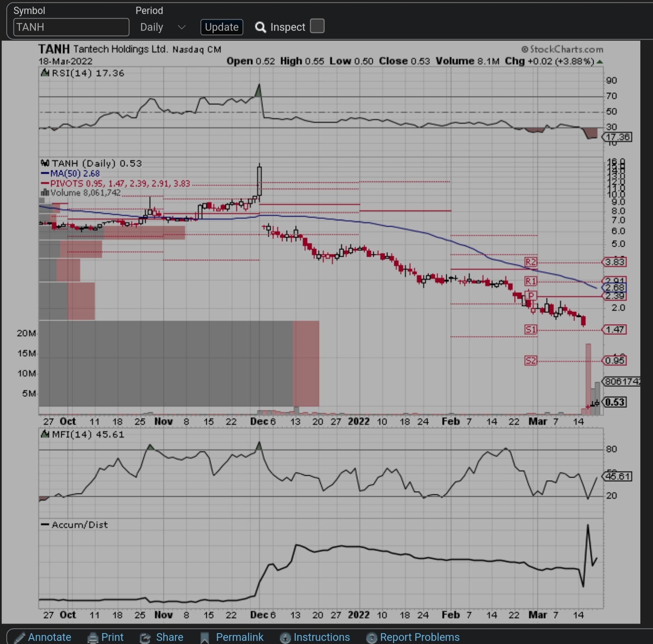Image resolution: width=653 pixels, height=644 pixels.
Task: Click the Volume 8,061,742 legend entry
Action: click(x=81, y=193)
